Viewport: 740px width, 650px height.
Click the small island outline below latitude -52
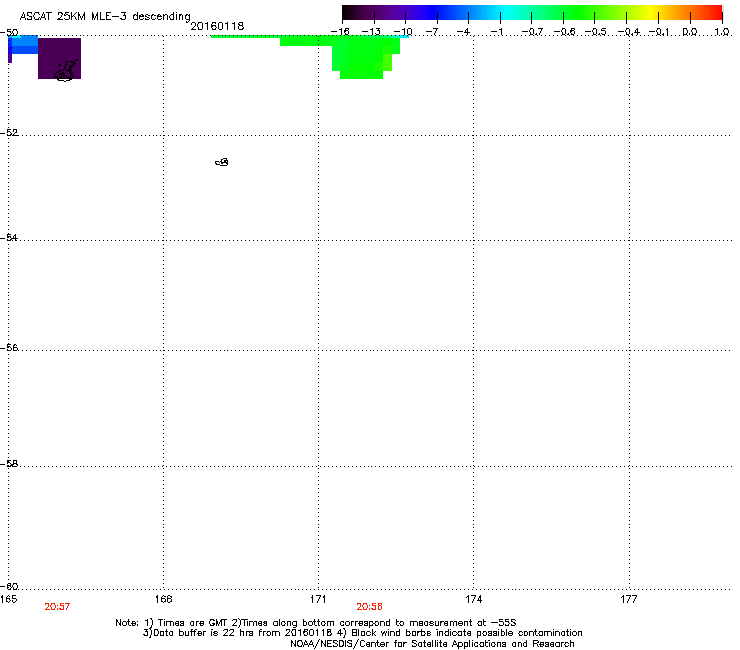click(222, 162)
